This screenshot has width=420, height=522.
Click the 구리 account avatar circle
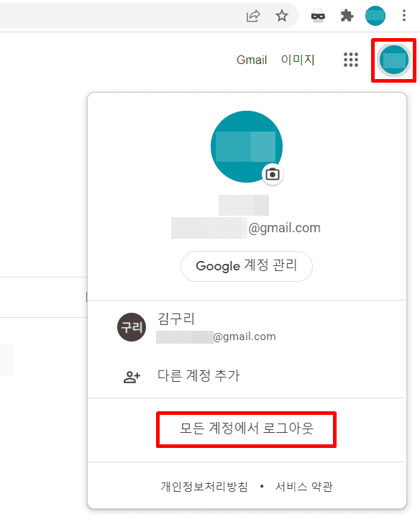click(132, 327)
